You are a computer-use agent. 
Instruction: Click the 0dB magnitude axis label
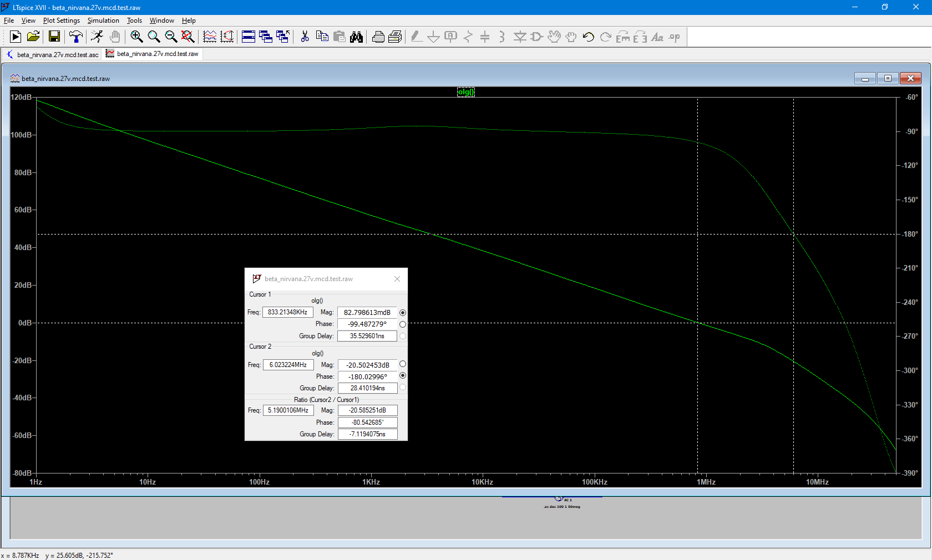pyautogui.click(x=24, y=323)
